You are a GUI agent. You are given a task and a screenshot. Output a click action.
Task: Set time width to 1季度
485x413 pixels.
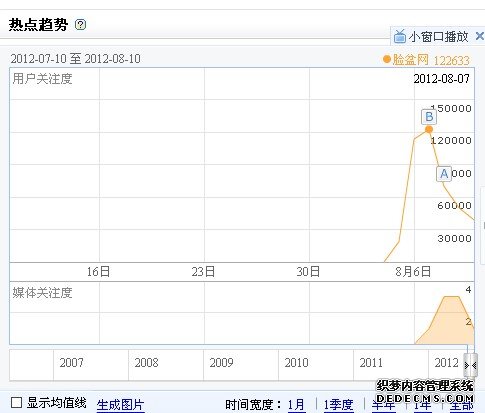[x=338, y=405]
